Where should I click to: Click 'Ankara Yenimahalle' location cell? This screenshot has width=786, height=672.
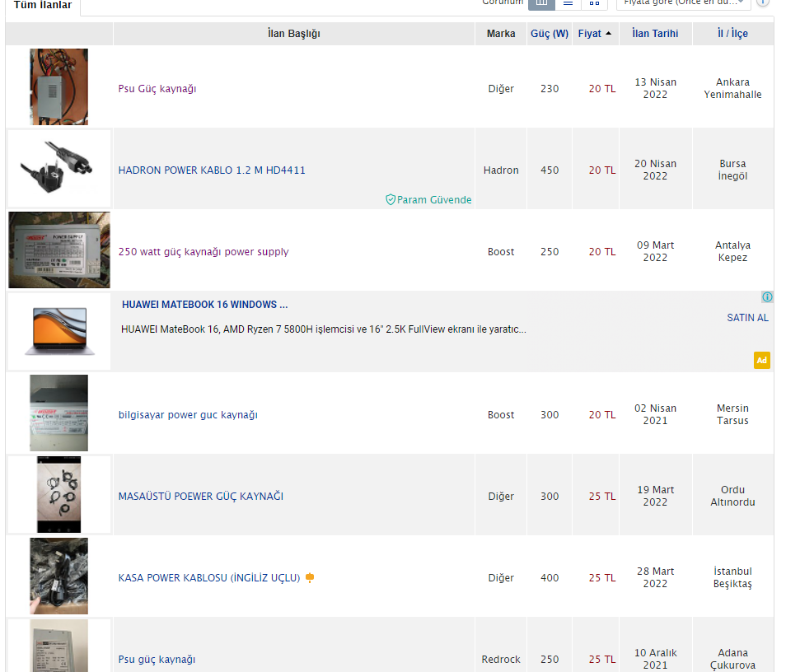click(732, 88)
